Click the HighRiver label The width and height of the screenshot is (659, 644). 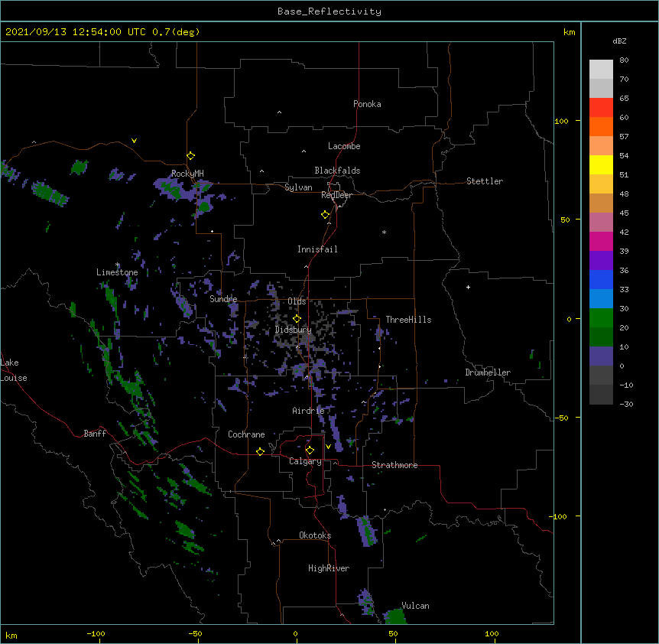pyautogui.click(x=329, y=568)
